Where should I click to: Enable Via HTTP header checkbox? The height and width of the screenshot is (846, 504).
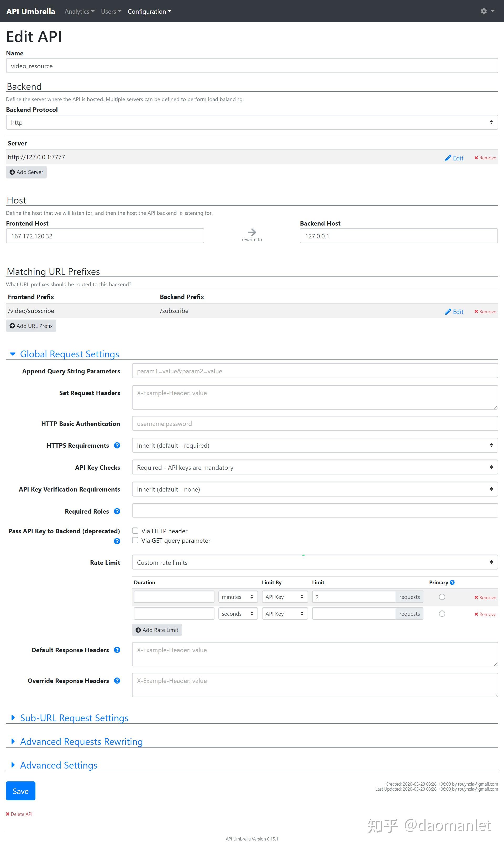pyautogui.click(x=135, y=530)
